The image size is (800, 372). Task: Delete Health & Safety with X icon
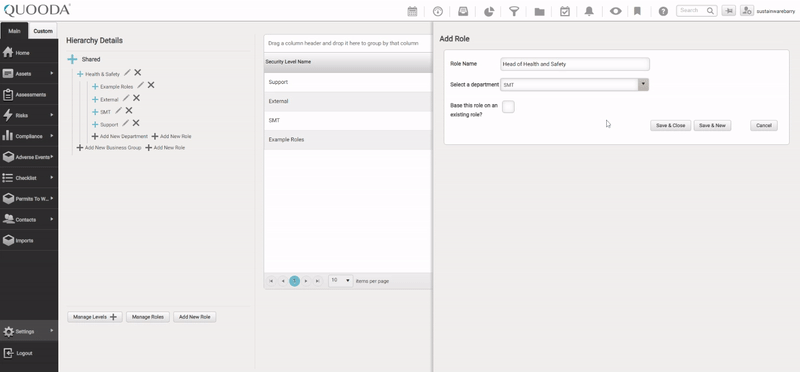pos(138,73)
